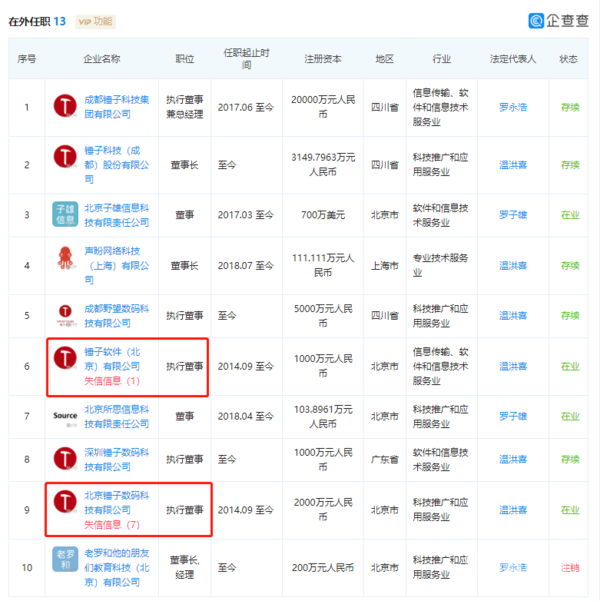The width and height of the screenshot is (600, 601).
Task: Click 存续 status in row 1
Action: click(570, 107)
